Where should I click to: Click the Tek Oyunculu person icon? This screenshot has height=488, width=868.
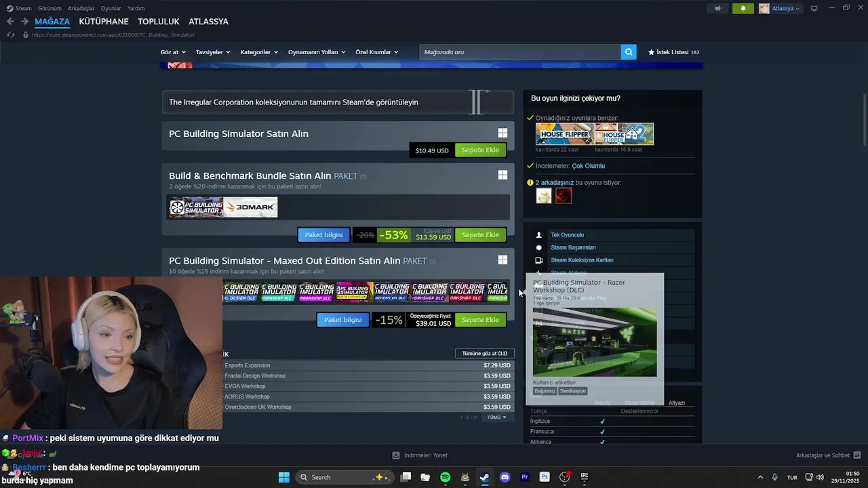pos(539,235)
